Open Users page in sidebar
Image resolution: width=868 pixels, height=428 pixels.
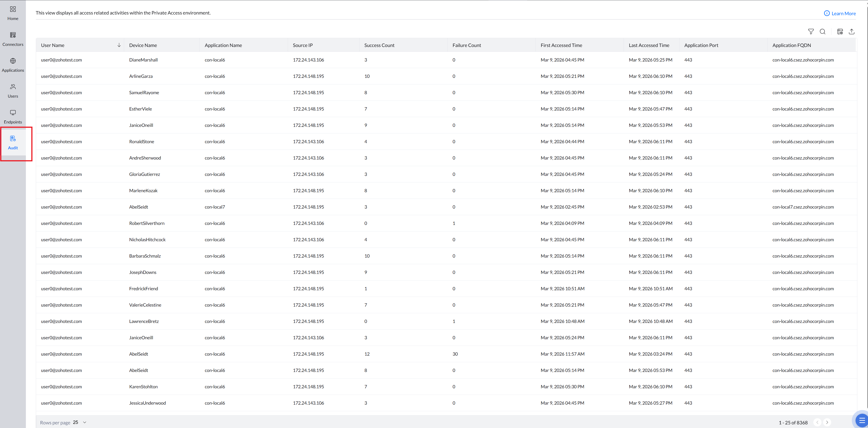pyautogui.click(x=13, y=91)
